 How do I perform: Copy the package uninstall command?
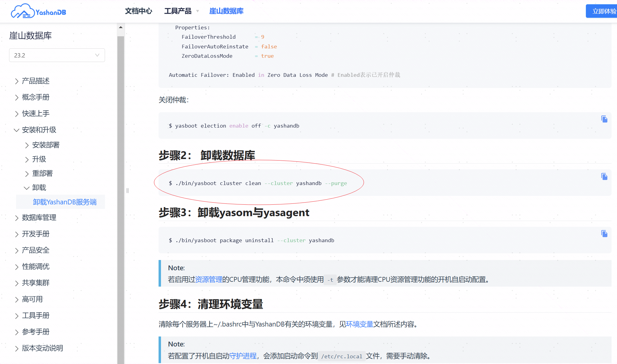[604, 234]
